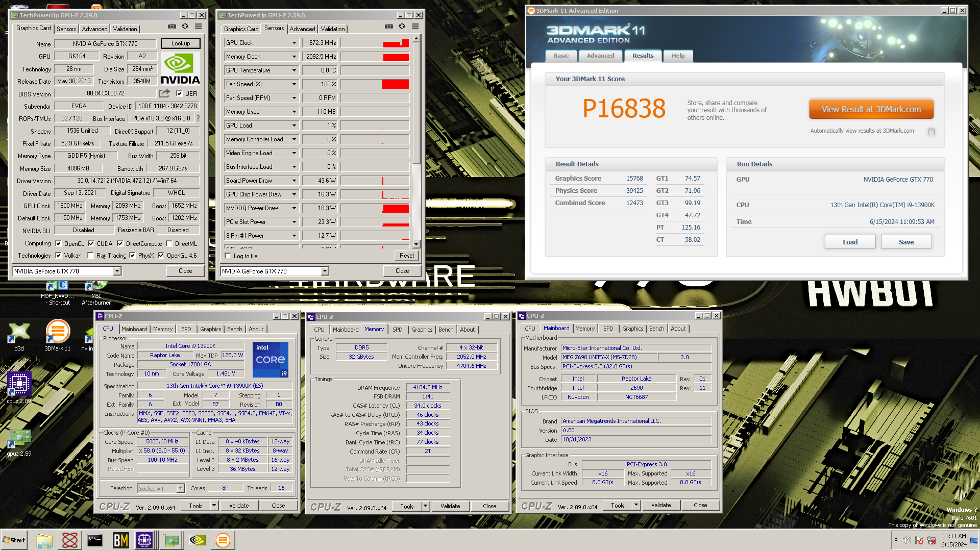This screenshot has width=980, height=551.
Task: Switch to SPD tab in CPU-Z CPU window
Action: [186, 329]
